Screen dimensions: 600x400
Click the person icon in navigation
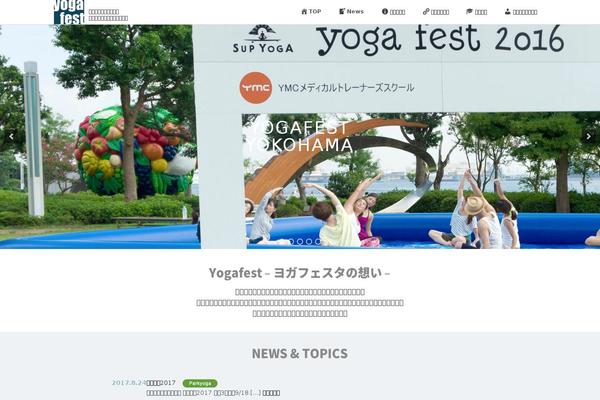point(508,11)
